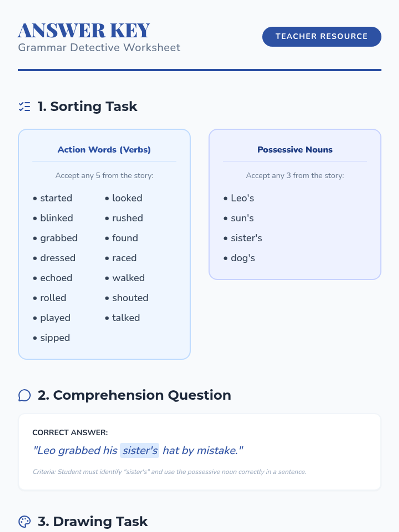
Task: Click the verb 'sipped' at list bottom
Action: (55, 338)
